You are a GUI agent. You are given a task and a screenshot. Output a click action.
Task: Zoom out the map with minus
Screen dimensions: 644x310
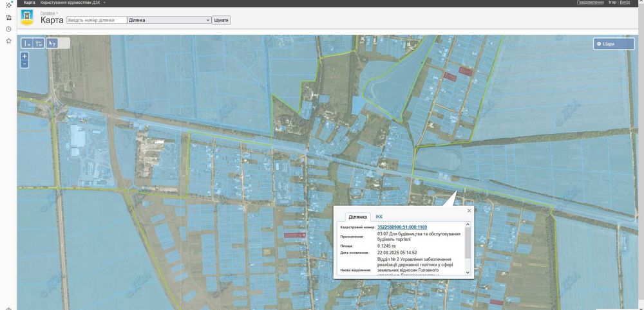24,64
